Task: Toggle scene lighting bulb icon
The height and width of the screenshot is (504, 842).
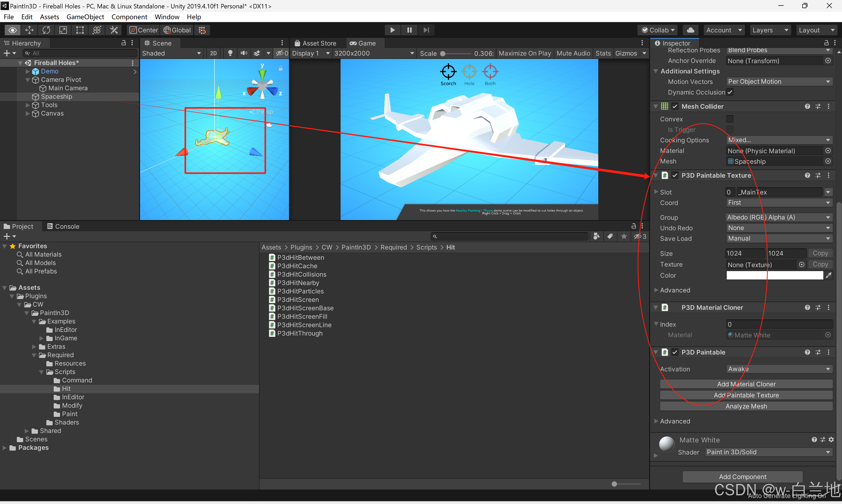Action: [230, 53]
